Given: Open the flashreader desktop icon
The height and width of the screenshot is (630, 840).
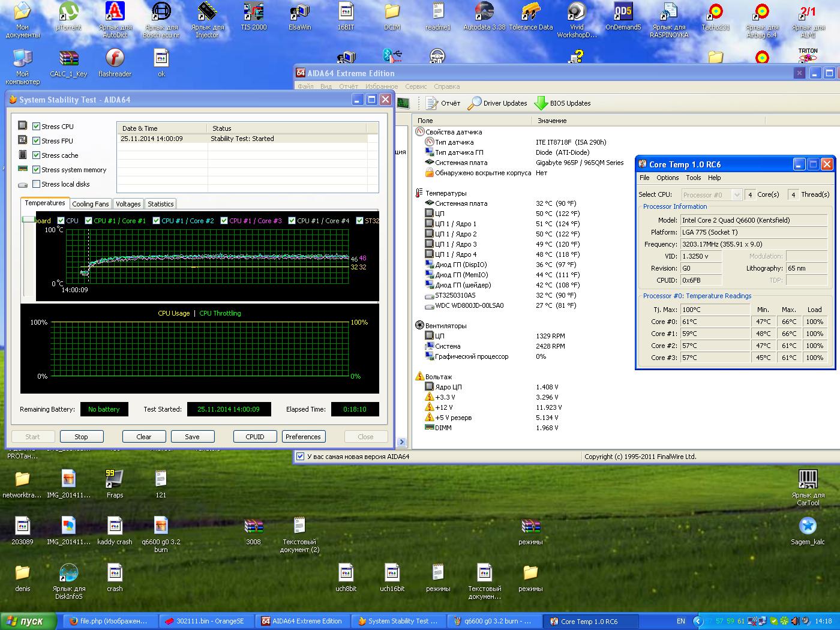Looking at the screenshot, I should point(115,59).
